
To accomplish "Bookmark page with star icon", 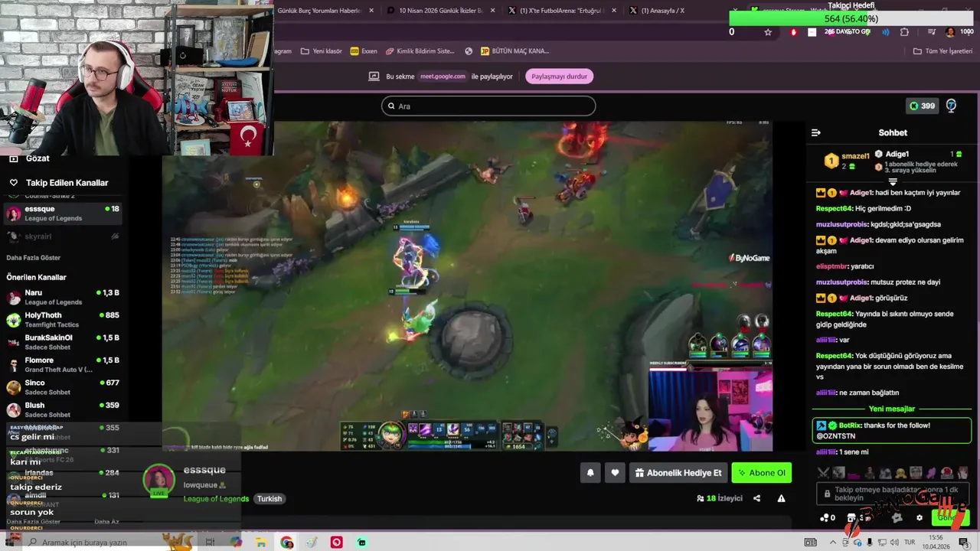I will 768,32.
